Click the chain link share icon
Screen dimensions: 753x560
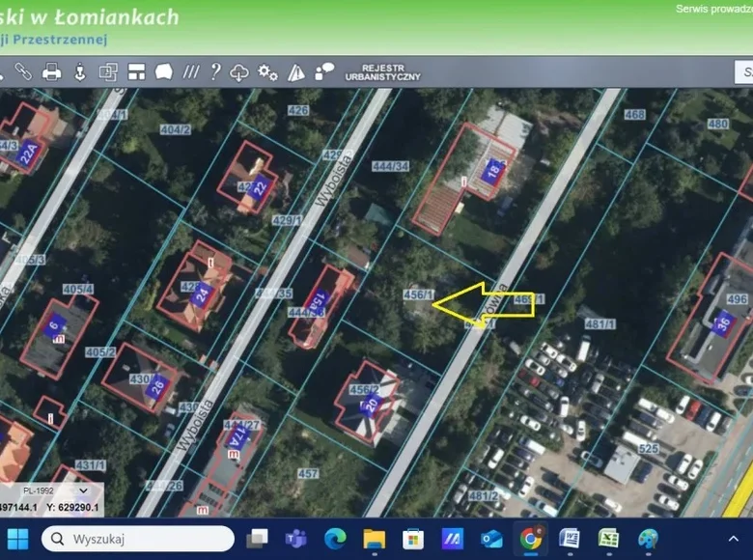(23, 71)
